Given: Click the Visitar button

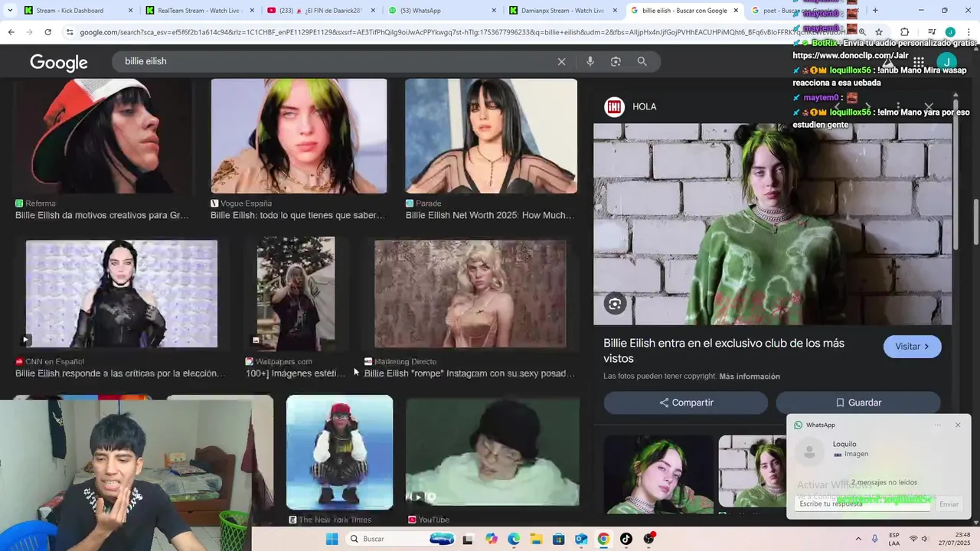Looking at the screenshot, I should (x=912, y=347).
